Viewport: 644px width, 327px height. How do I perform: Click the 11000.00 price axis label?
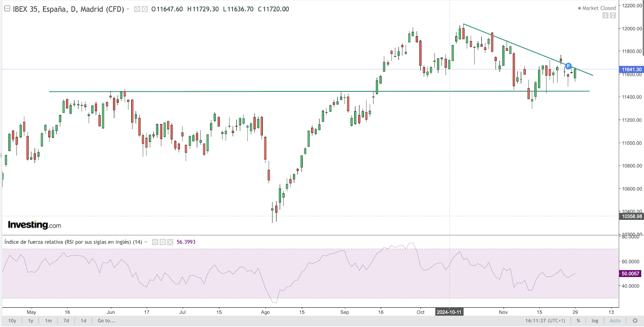[x=632, y=143]
